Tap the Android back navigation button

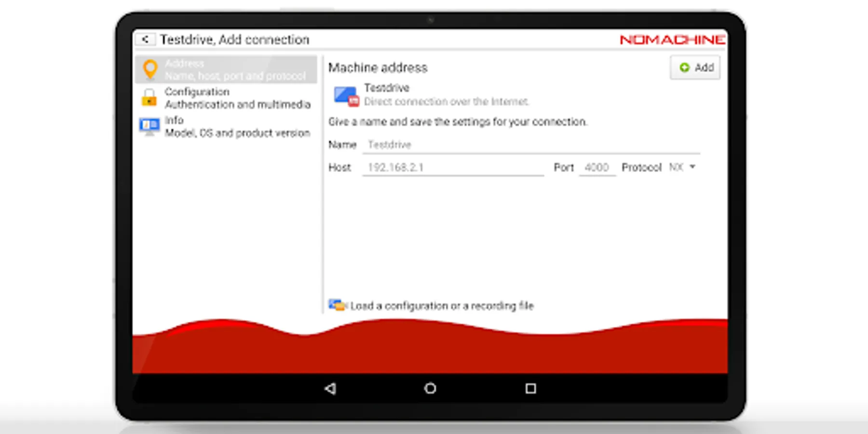point(330,388)
